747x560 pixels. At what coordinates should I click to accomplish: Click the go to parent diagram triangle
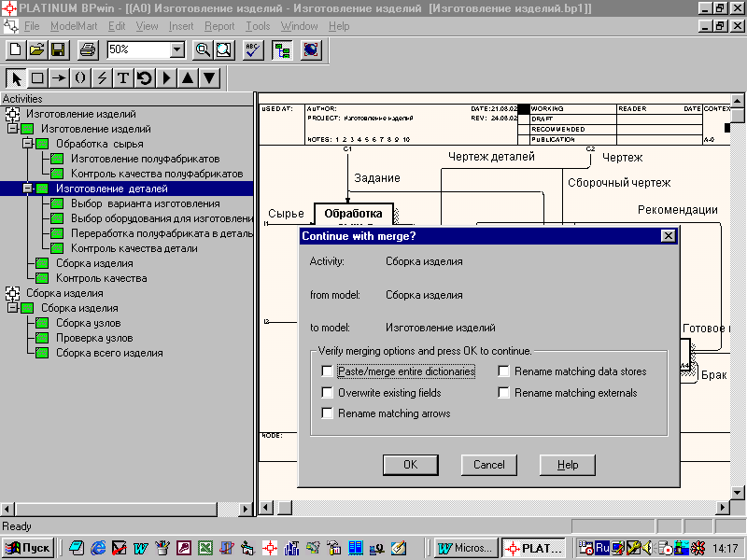click(188, 78)
